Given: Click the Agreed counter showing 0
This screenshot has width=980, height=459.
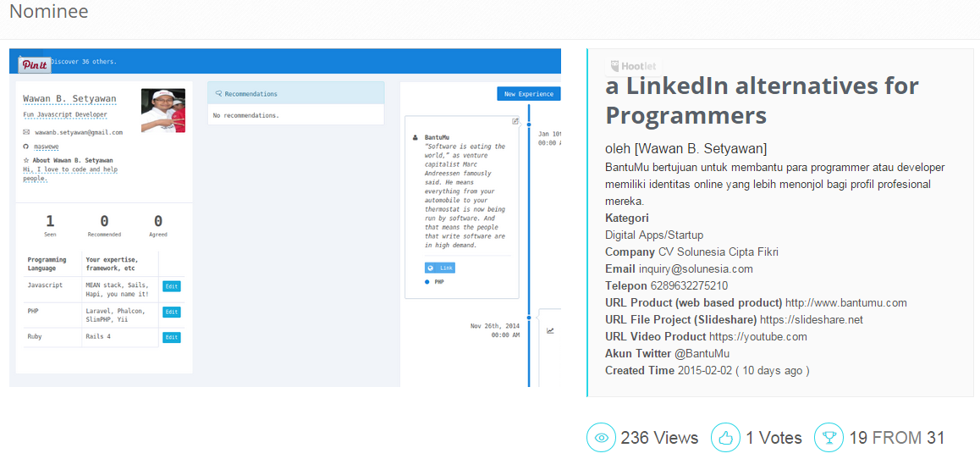Looking at the screenshot, I should pos(158,226).
